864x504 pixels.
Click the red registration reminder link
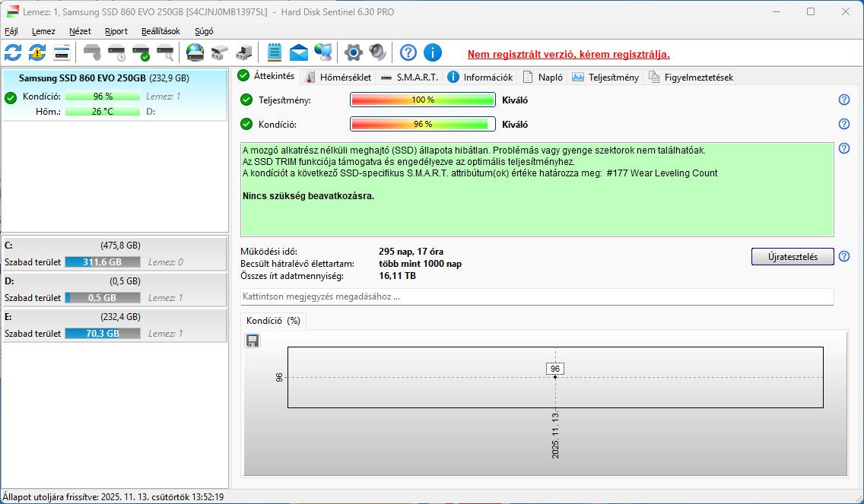(x=569, y=55)
